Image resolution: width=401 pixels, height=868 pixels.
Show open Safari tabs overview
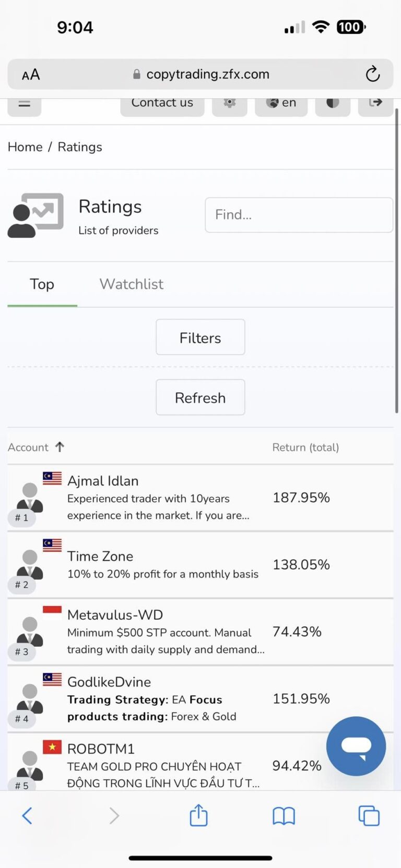[x=369, y=816]
